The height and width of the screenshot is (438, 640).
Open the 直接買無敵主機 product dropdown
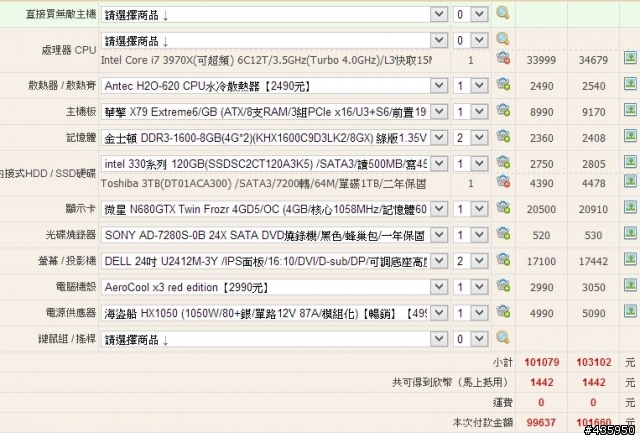[274, 15]
